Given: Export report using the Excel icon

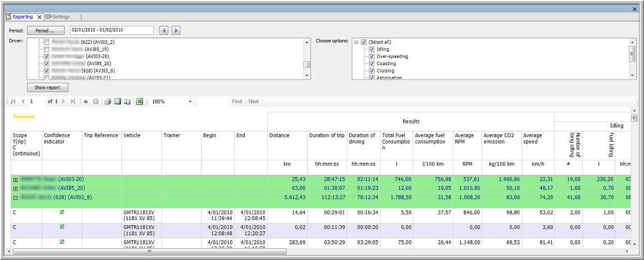Looking at the screenshot, I should tap(139, 102).
